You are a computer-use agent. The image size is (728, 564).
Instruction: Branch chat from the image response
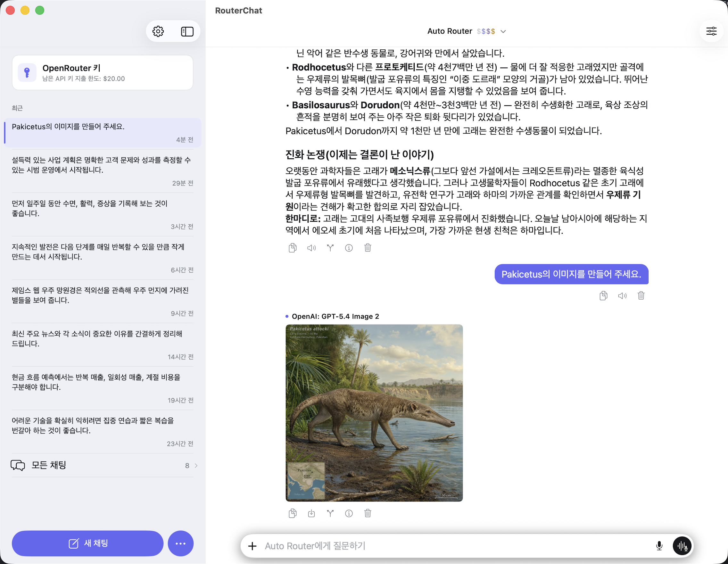(330, 513)
